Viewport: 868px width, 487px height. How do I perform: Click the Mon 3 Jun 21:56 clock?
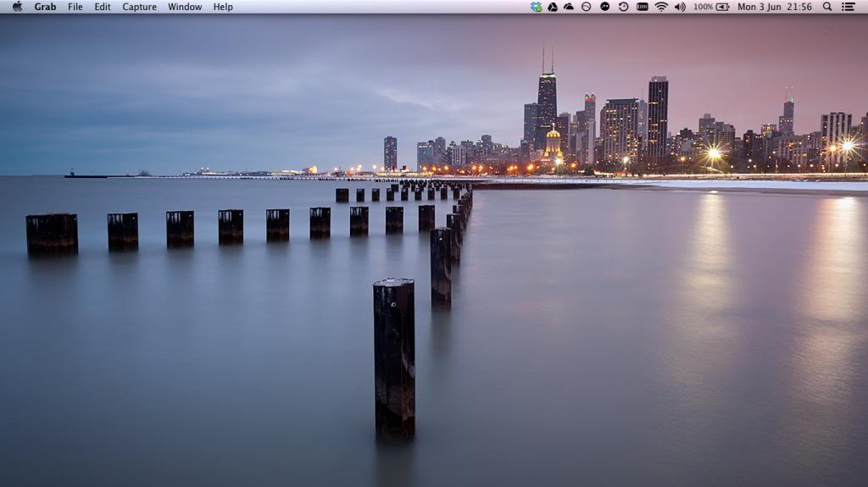coord(774,7)
